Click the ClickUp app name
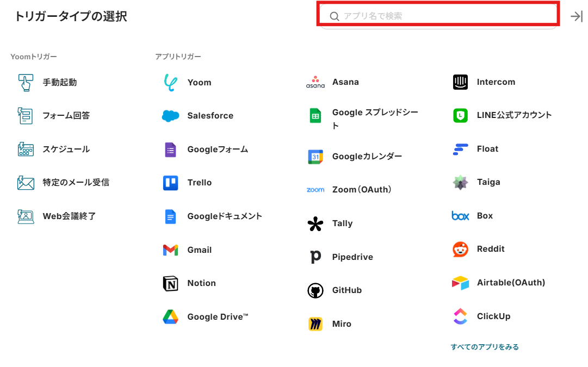The image size is (588, 367). (493, 316)
